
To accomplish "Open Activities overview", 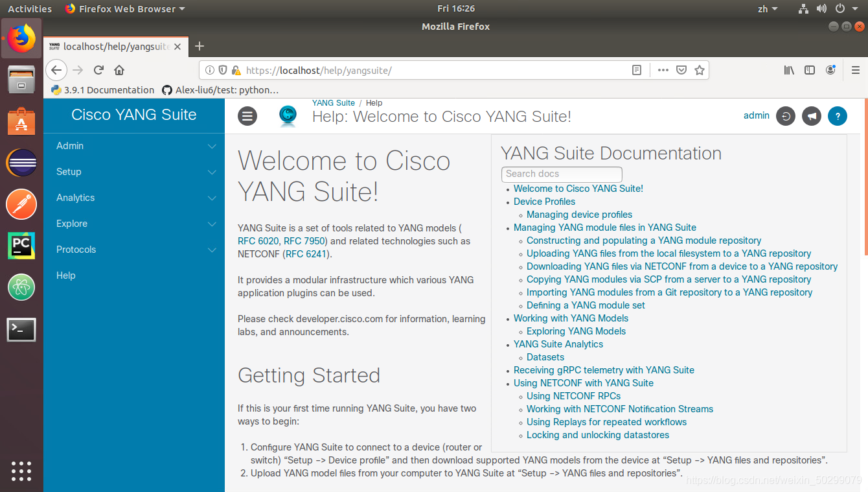I will [x=30, y=8].
